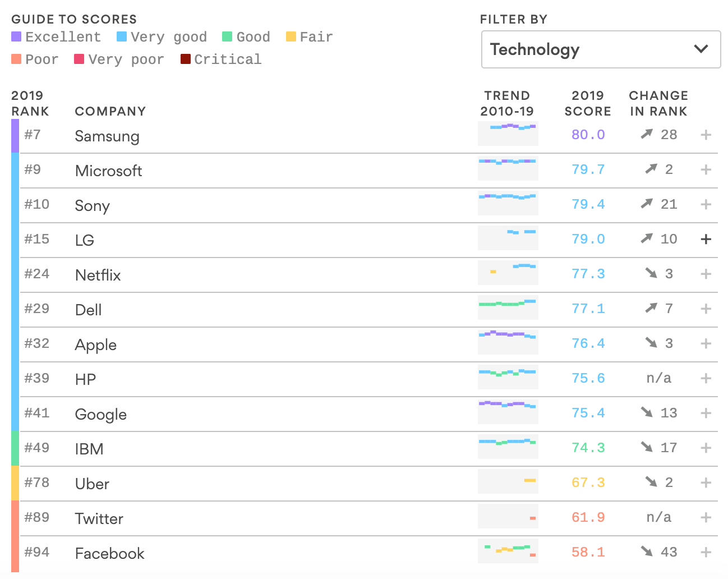This screenshot has width=728, height=579.
Task: Expand the Facebook row plus icon
Action: (x=706, y=552)
